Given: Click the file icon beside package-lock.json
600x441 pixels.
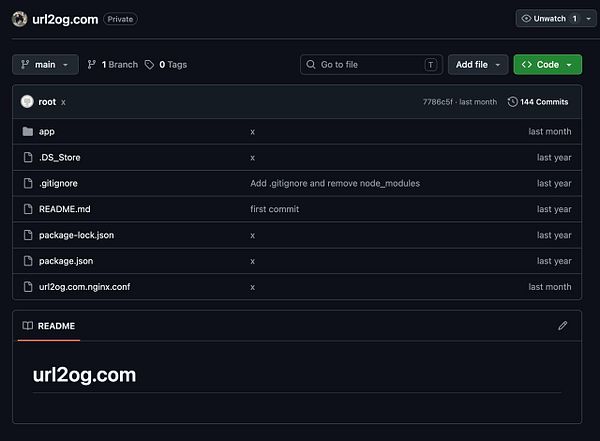Looking at the screenshot, I should point(28,235).
